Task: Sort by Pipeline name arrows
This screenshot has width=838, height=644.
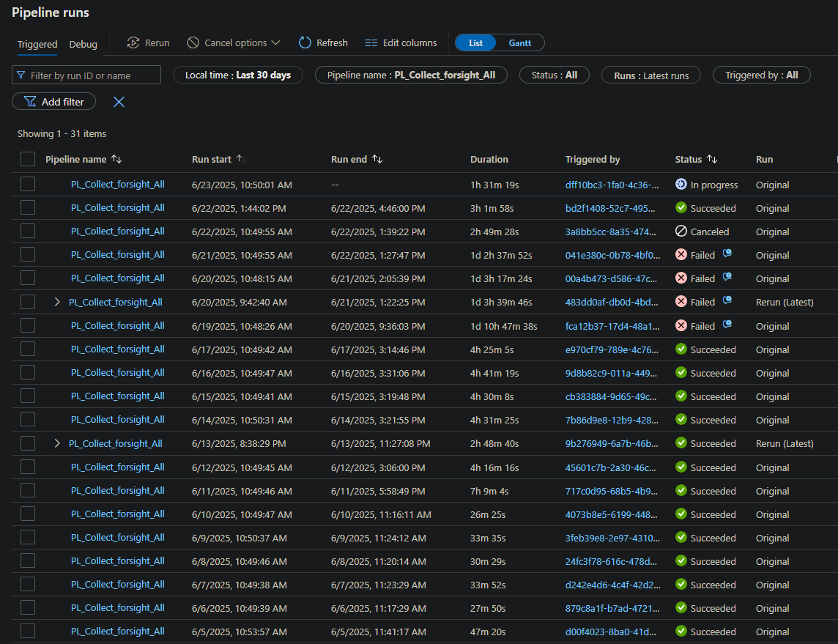Action: (x=116, y=159)
